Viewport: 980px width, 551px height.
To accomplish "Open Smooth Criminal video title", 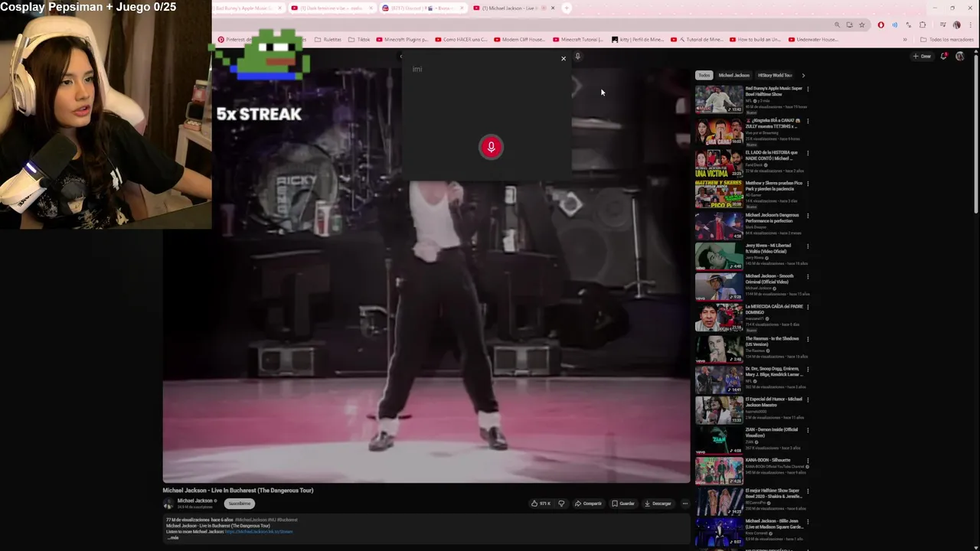I will pos(769,279).
